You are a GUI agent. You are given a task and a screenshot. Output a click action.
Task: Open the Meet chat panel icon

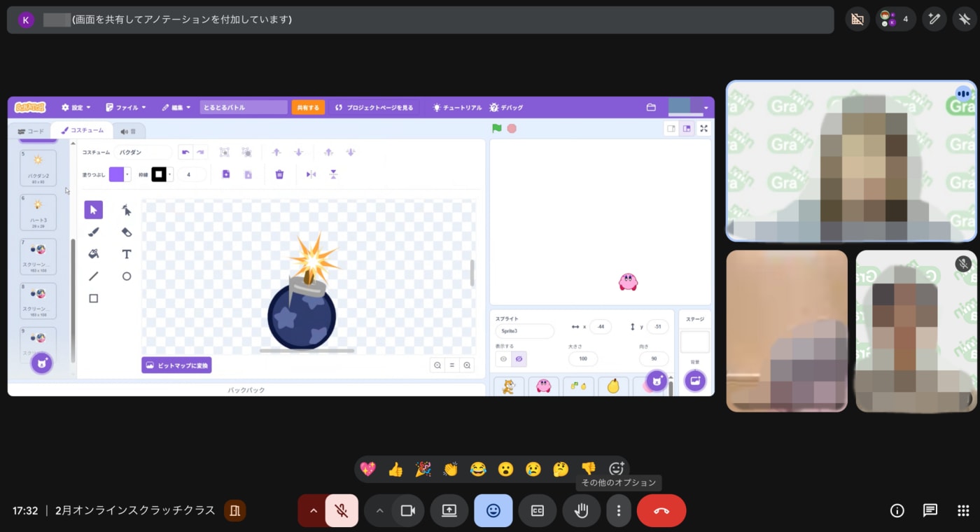[930, 510]
